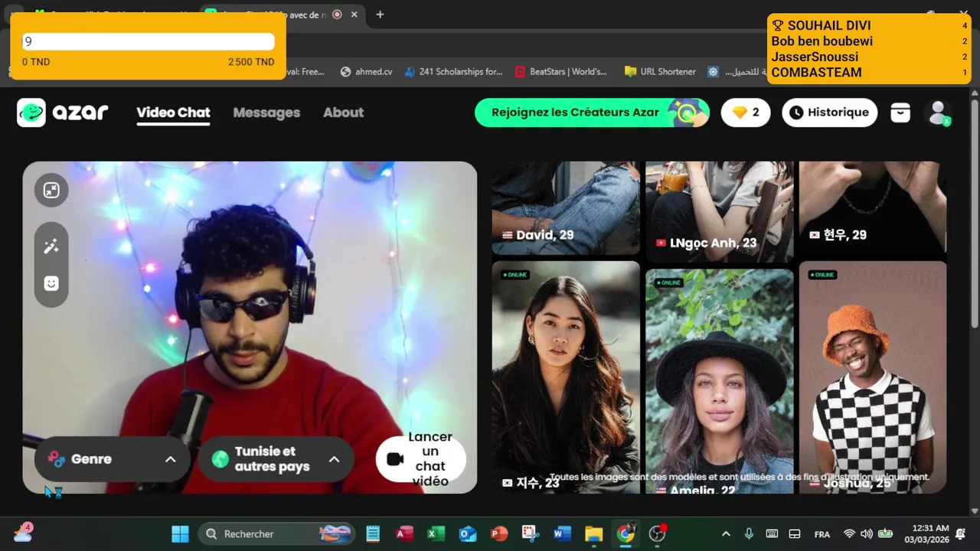Expand the Genre dropdown
Image resolution: width=980 pixels, height=551 pixels.
click(113, 459)
